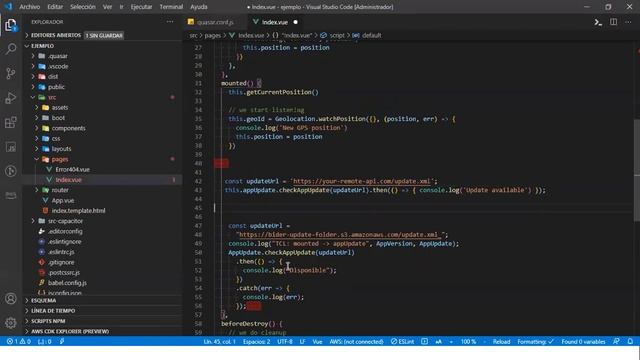The width and height of the screenshot is (640, 360).
Task: Click the Reload status bar button
Action: tap(501, 342)
